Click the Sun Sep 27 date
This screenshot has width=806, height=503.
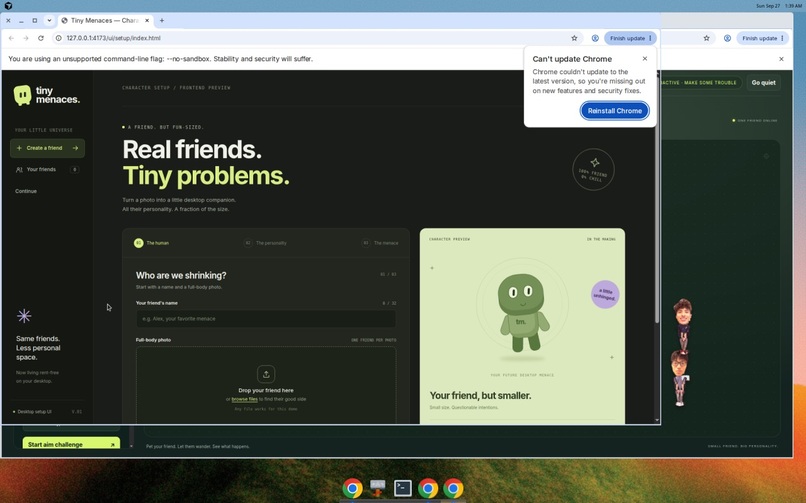tap(767, 6)
